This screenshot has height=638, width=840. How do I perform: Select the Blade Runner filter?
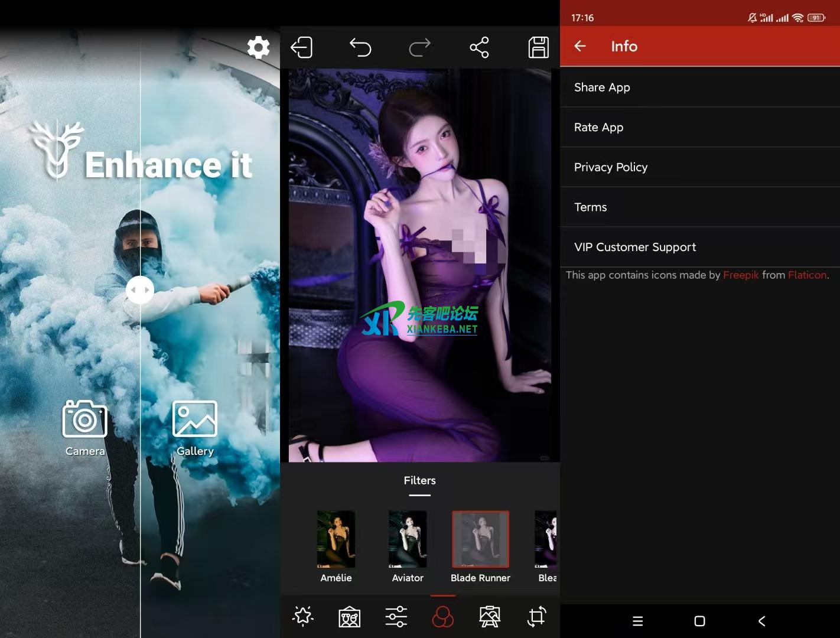click(480, 539)
